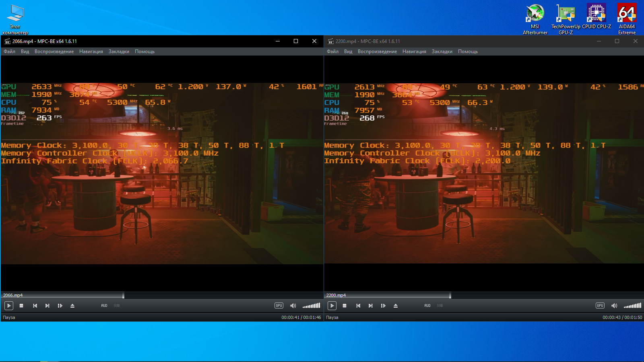Step one frame forward in 2200.mp4 player
The width and height of the screenshot is (644, 362).
point(383,306)
